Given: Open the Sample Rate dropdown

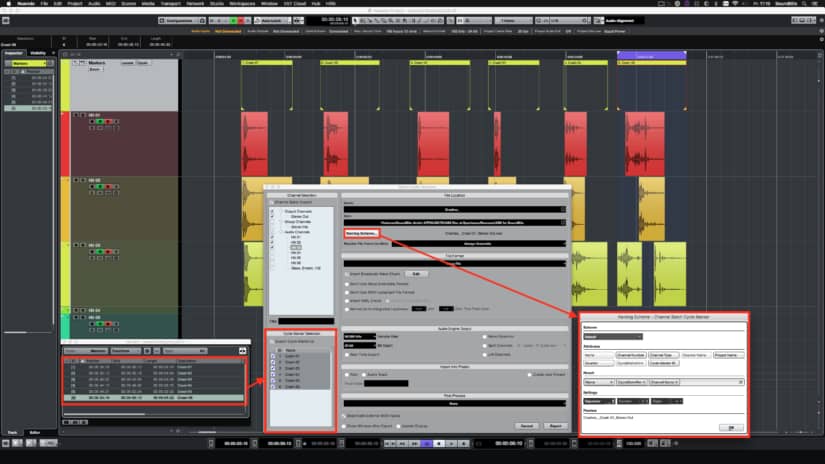Looking at the screenshot, I should [x=359, y=337].
